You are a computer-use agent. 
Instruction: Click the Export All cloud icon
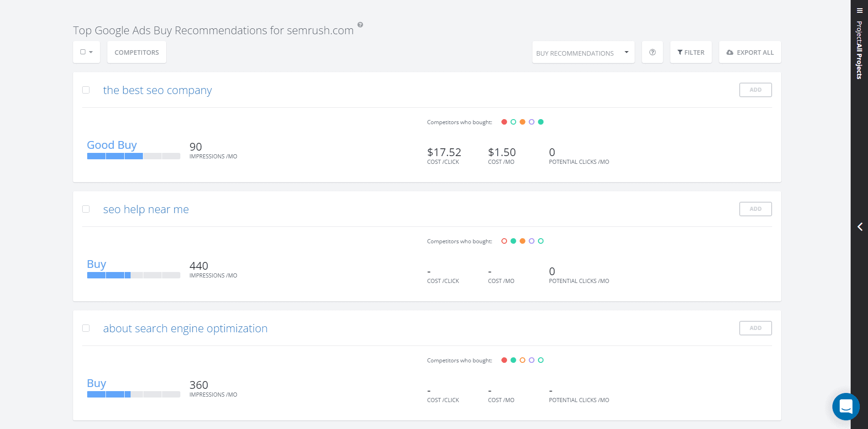point(730,52)
